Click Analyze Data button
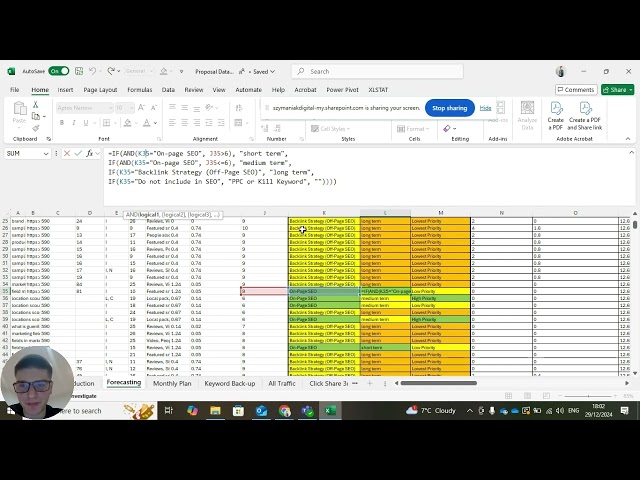This screenshot has width=640, height=480. click(527, 116)
